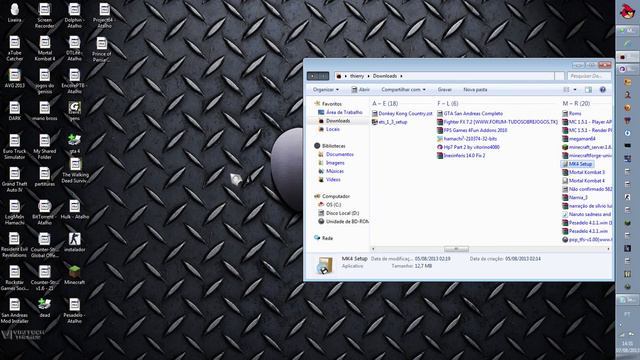
Task: Click the address bar refresh button
Action: 560,76
